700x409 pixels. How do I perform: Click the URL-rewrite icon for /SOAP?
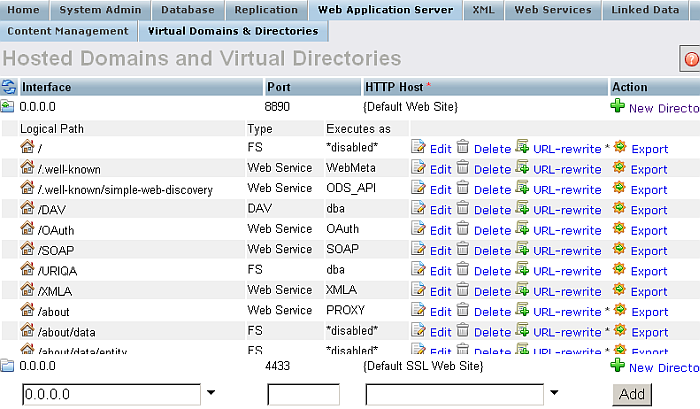(522, 248)
